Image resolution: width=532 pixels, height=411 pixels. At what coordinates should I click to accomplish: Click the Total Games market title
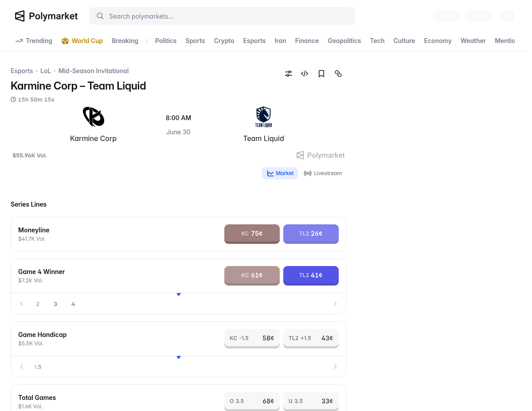tap(37, 398)
